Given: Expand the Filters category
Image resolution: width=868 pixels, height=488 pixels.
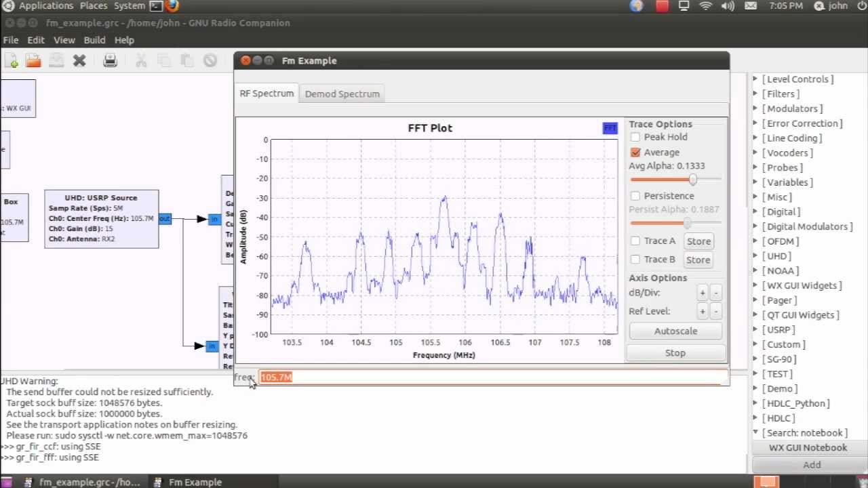Looking at the screenshot, I should pos(755,94).
